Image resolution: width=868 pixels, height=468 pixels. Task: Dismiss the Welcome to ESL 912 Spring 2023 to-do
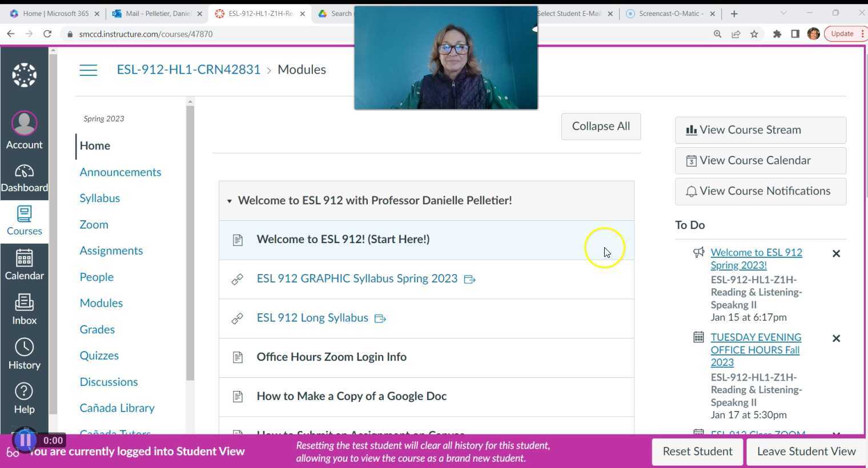coord(836,253)
